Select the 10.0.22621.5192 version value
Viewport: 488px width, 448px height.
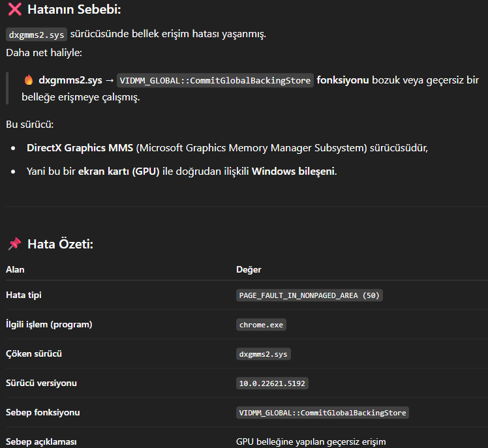pos(272,383)
